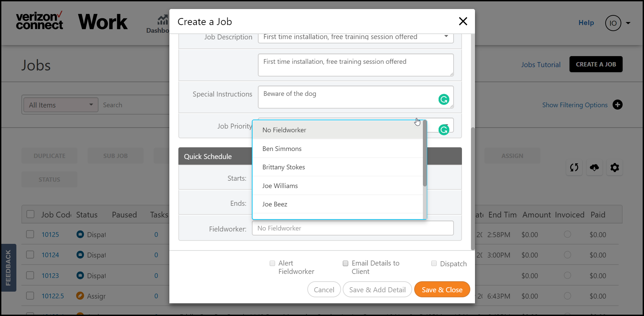Sort by the Paused column header
The image size is (644, 316).
point(124,214)
